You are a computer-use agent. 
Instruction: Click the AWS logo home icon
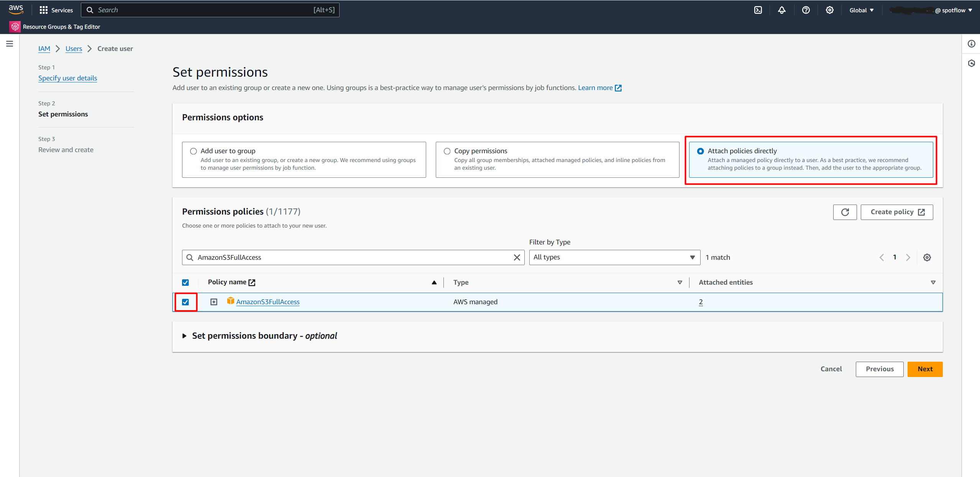(x=16, y=10)
